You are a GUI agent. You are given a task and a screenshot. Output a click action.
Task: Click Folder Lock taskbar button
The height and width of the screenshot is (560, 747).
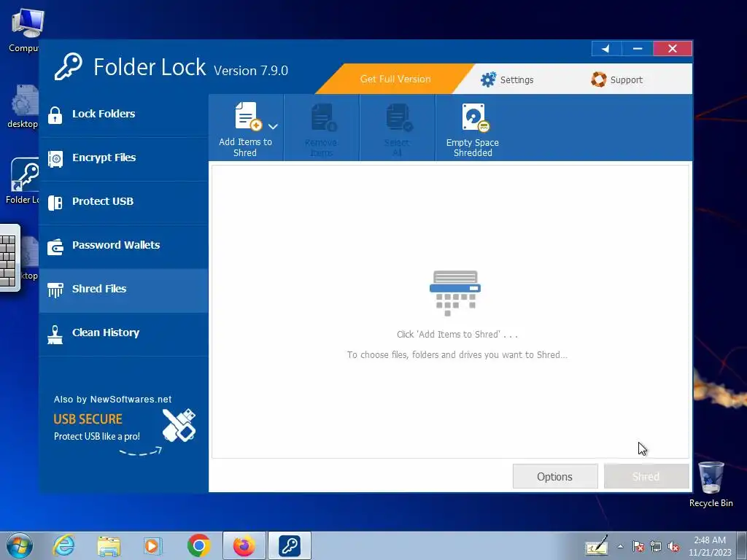coord(289,545)
